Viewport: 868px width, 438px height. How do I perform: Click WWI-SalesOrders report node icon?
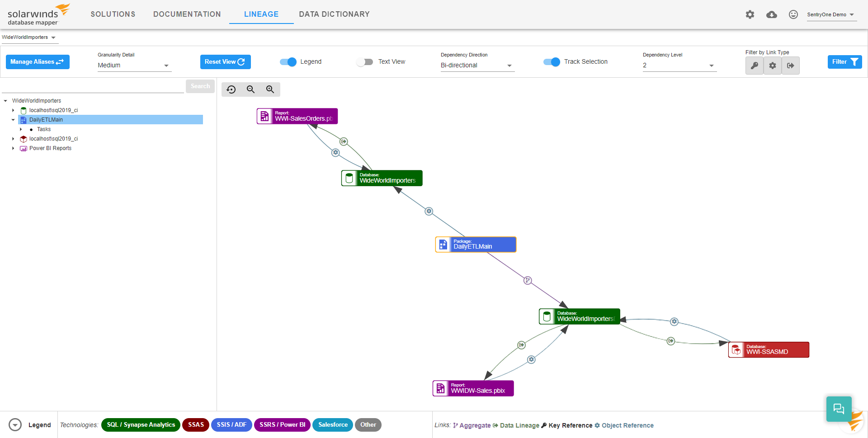(265, 116)
